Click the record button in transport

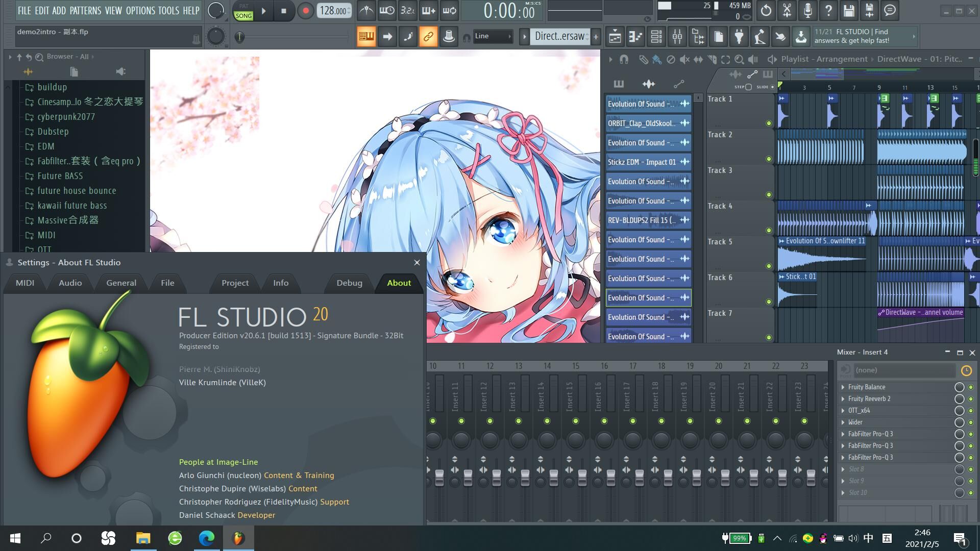pyautogui.click(x=305, y=11)
